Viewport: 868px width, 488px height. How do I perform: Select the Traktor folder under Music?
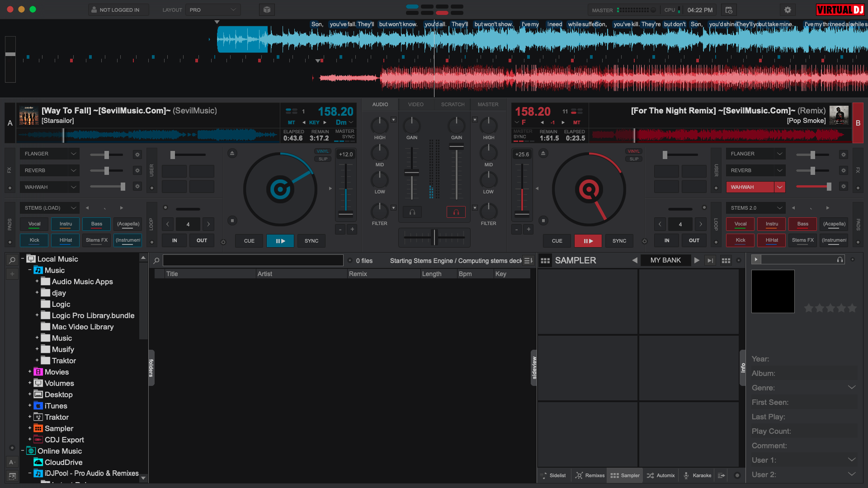[64, 361]
